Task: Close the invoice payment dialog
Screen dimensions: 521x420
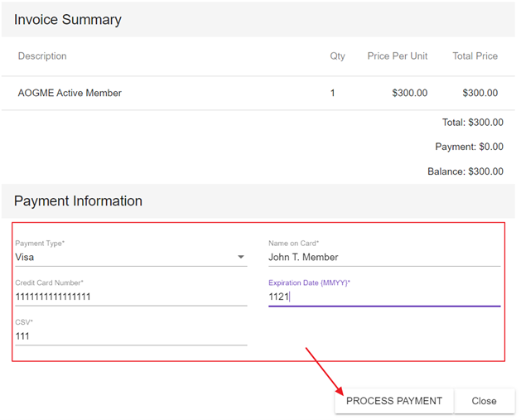Action: click(x=484, y=401)
